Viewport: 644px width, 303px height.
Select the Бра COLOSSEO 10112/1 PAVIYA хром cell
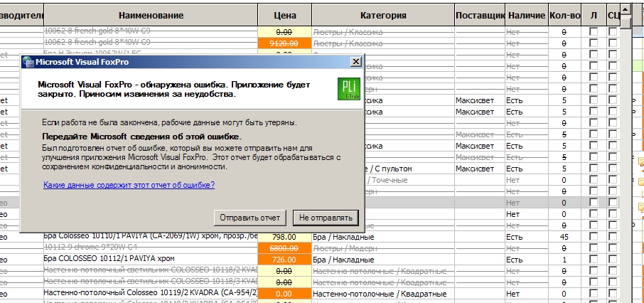[151, 260]
